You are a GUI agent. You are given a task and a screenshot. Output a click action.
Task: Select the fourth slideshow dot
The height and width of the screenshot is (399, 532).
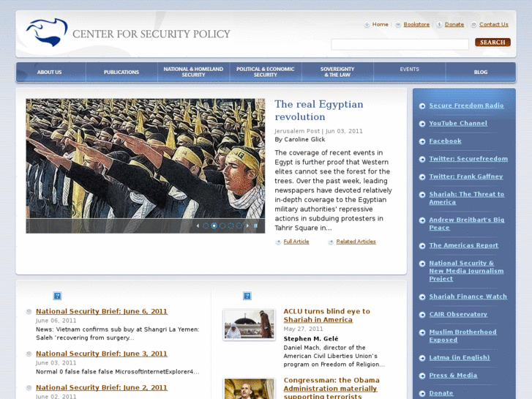pyautogui.click(x=231, y=225)
